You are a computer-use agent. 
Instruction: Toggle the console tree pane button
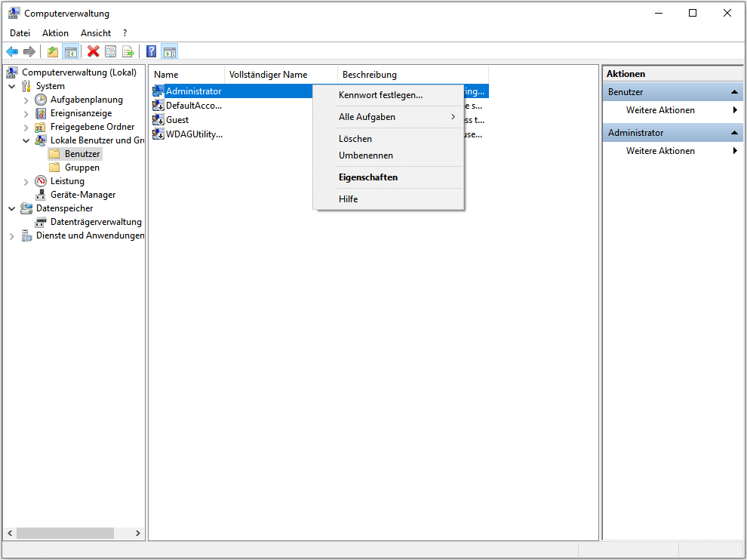(x=70, y=51)
